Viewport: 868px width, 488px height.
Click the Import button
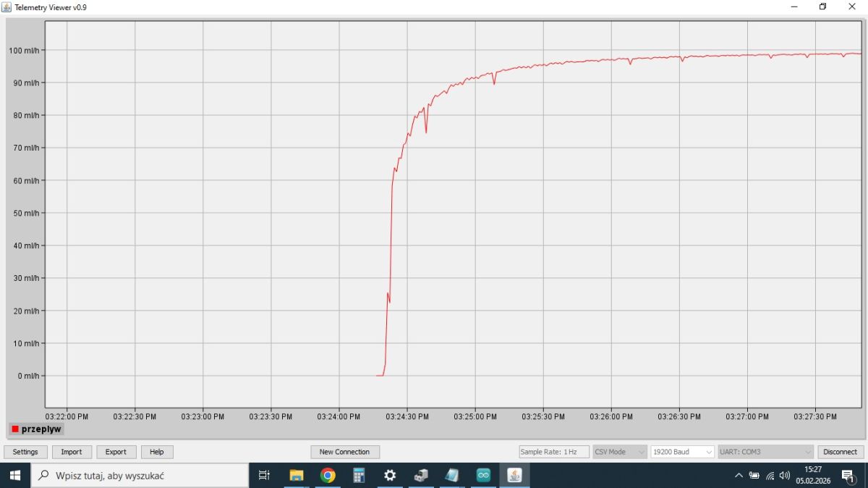[x=72, y=452]
